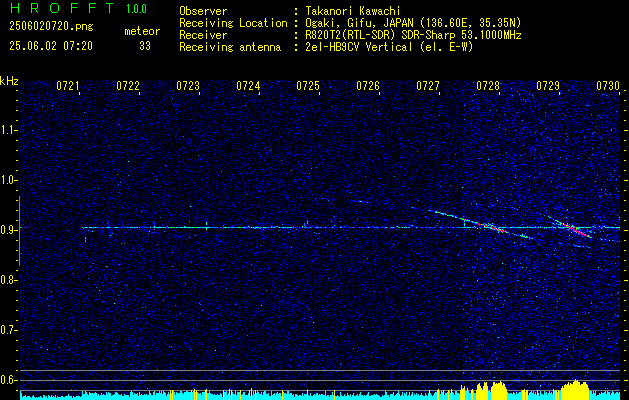
Task: Click the Receiving Location field label
Action: (x=233, y=23)
